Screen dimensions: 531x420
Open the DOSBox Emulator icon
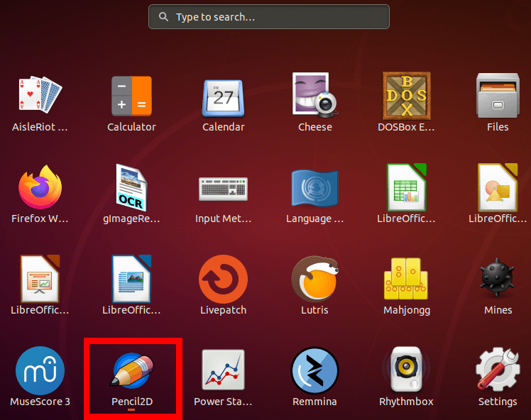coord(406,96)
